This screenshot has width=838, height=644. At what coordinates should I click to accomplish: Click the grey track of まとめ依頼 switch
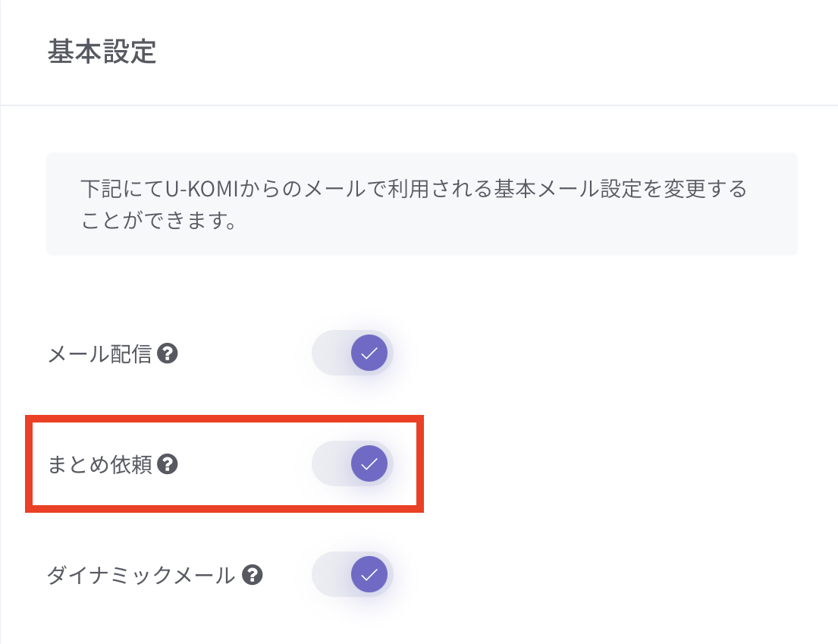(x=331, y=463)
